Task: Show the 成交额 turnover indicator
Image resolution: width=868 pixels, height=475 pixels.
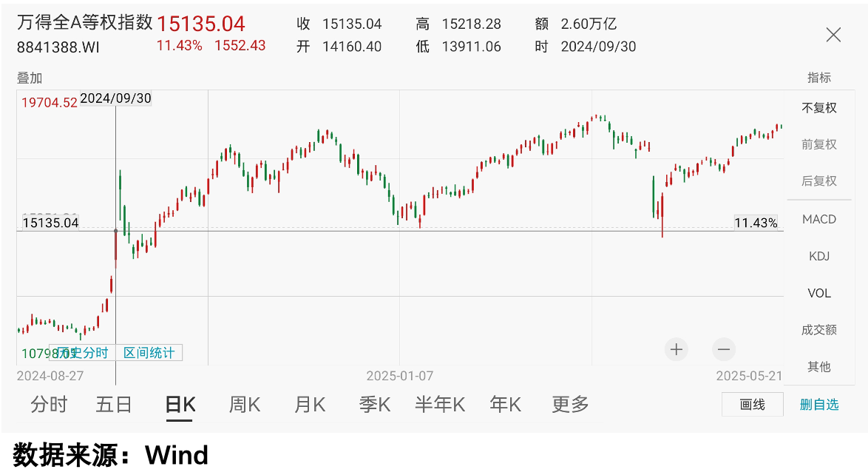Action: click(x=819, y=330)
